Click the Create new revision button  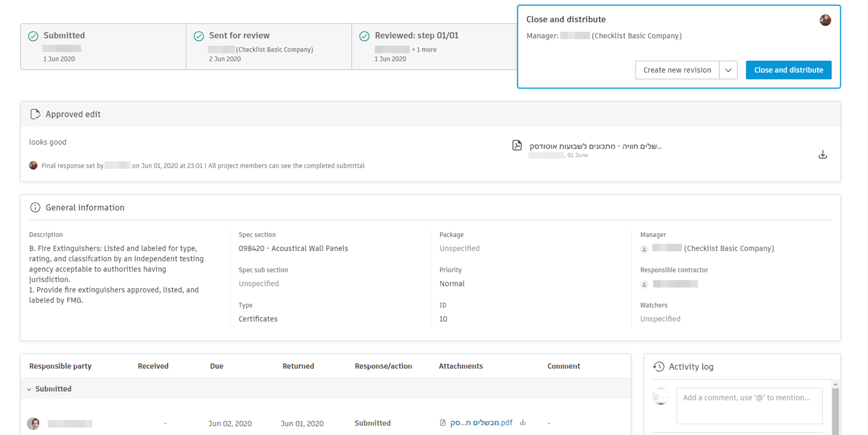coord(677,70)
